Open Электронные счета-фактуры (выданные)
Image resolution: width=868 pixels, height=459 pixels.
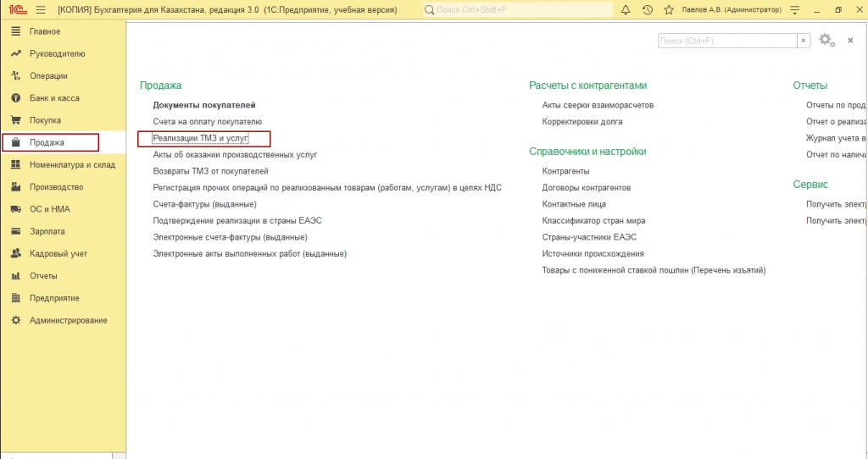pyautogui.click(x=231, y=237)
